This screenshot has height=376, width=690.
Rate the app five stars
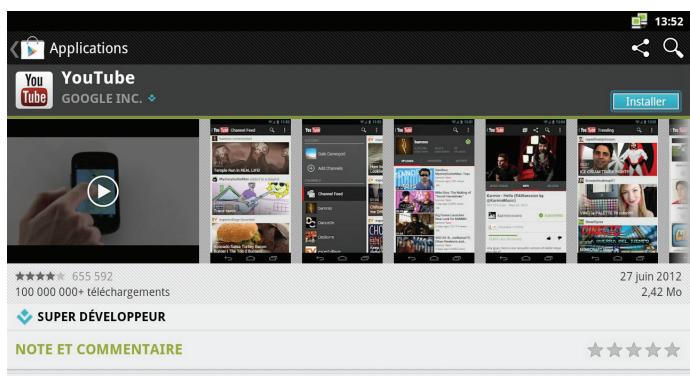[672, 350]
